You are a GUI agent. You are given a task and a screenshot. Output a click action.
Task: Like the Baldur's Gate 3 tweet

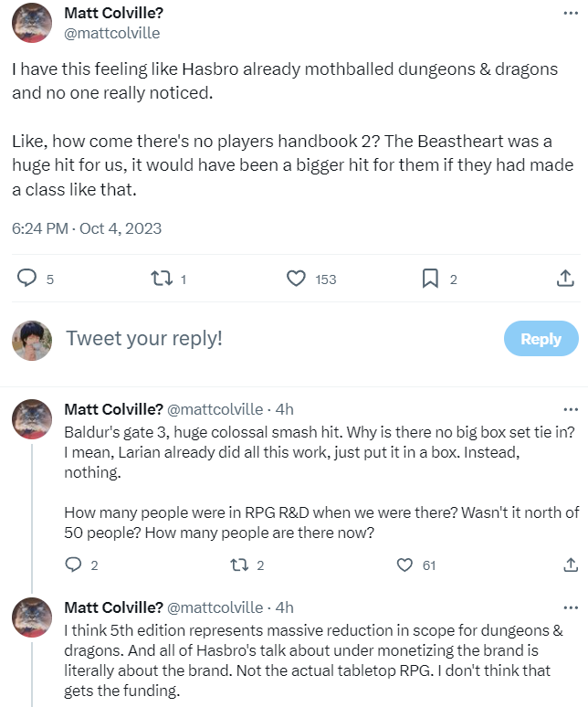404,565
